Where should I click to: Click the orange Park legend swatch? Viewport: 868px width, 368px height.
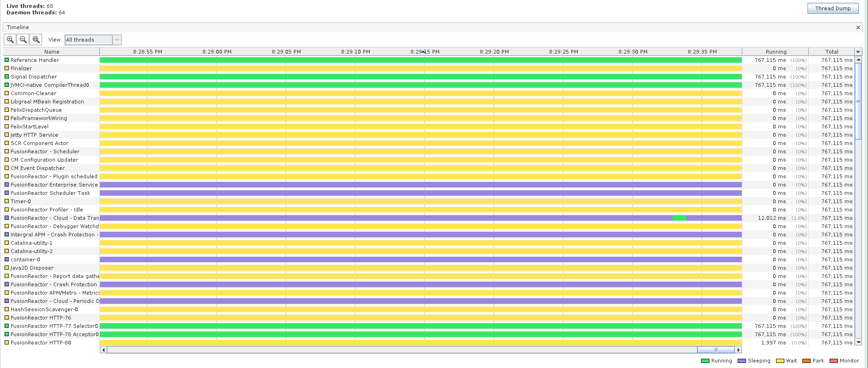click(x=807, y=361)
